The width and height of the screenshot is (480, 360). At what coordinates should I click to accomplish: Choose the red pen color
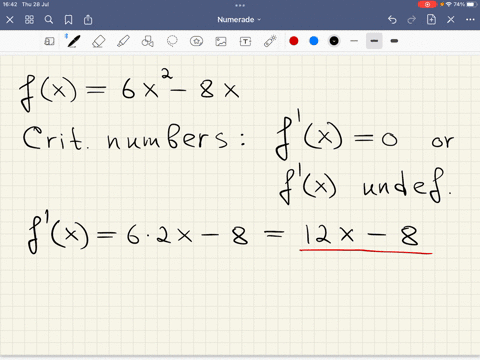[x=294, y=41]
